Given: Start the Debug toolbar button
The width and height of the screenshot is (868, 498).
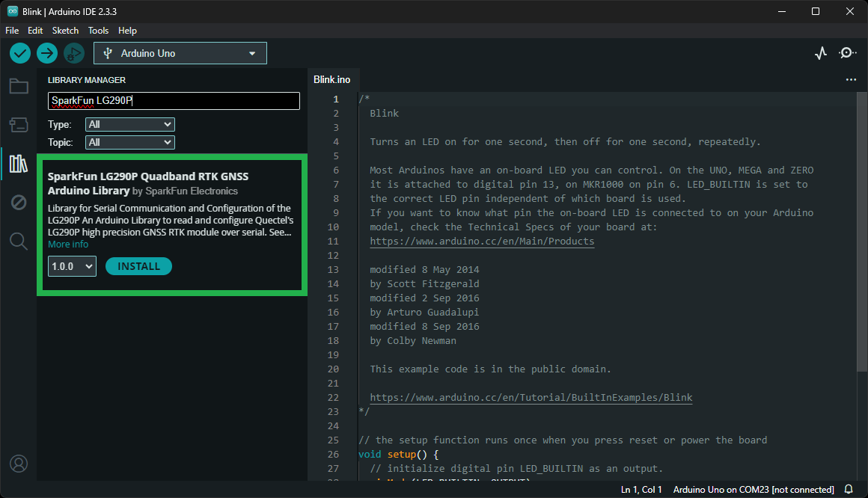Looking at the screenshot, I should pos(74,53).
